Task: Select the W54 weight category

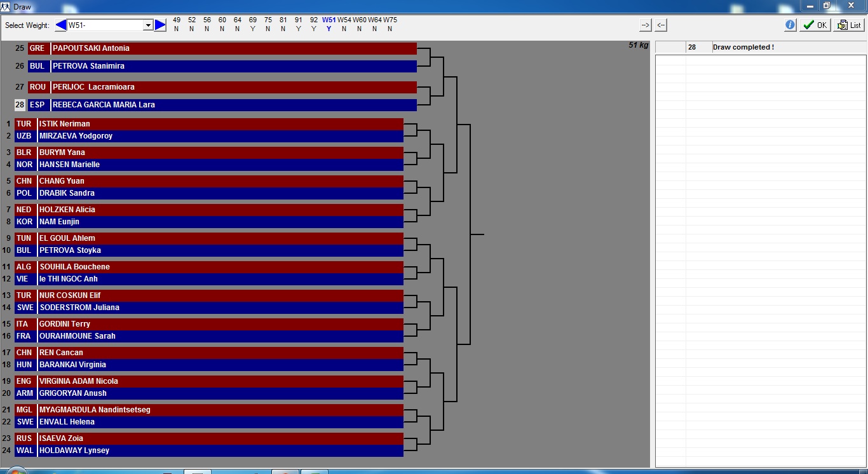Action: [344, 20]
